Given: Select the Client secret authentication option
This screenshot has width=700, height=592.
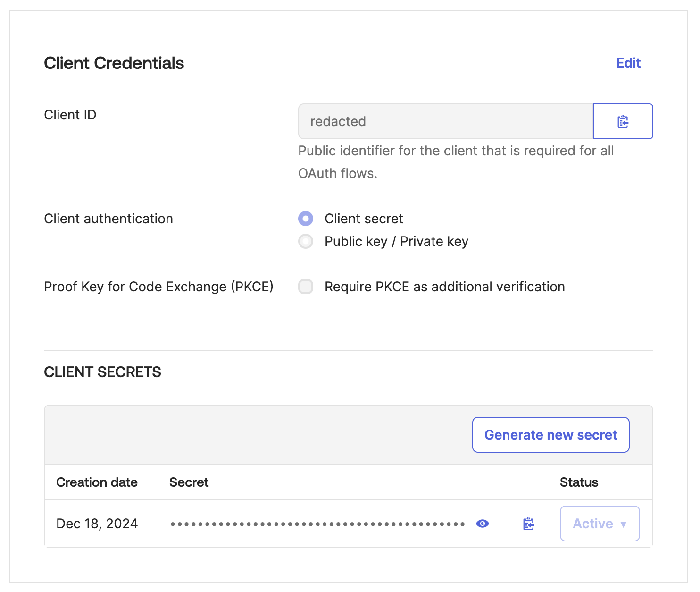Looking at the screenshot, I should pyautogui.click(x=306, y=219).
